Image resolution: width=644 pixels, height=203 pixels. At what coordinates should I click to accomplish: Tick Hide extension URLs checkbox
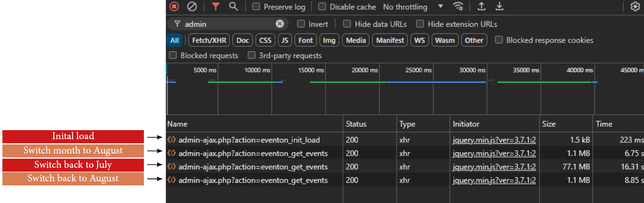(x=420, y=24)
